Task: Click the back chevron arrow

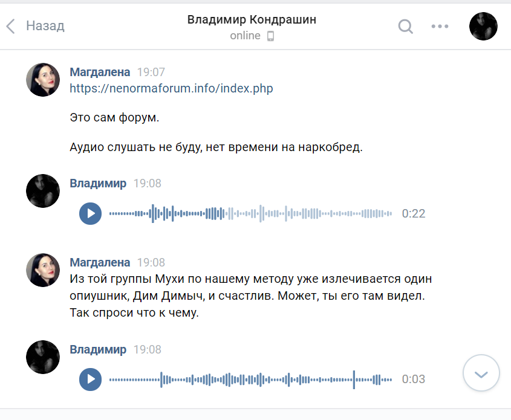Action: point(10,26)
